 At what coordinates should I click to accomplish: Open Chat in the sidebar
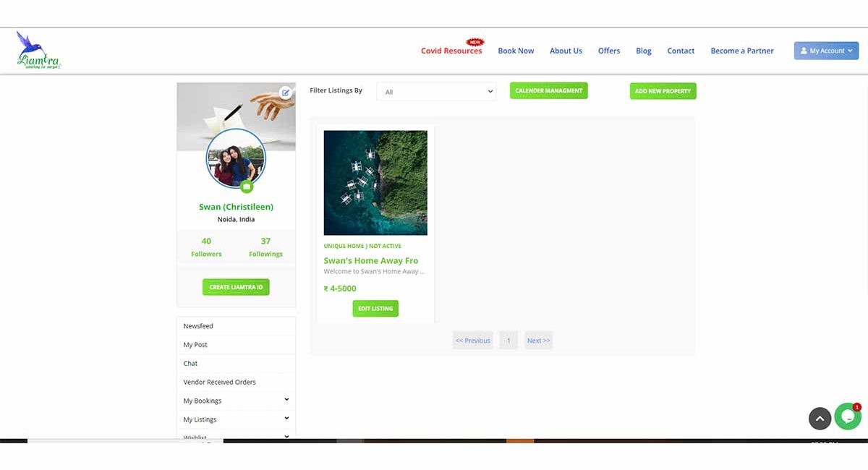[236, 363]
